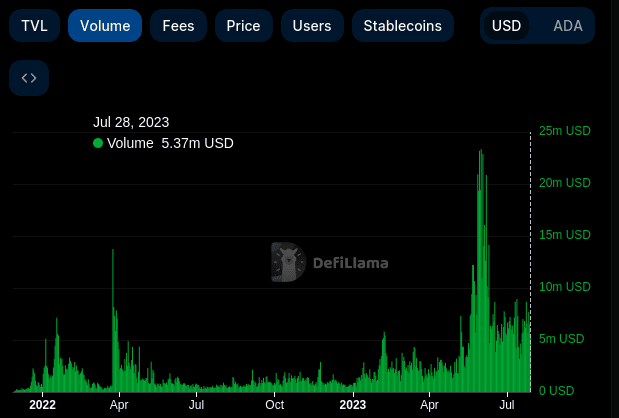Viewport: 619px width, 418px height.
Task: Enable the Users chart metric
Action: click(311, 26)
